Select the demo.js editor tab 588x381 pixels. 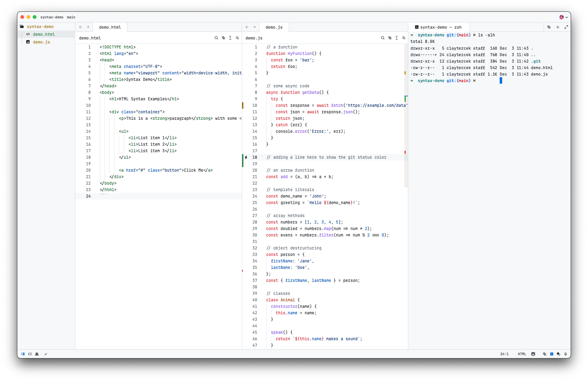click(x=274, y=27)
